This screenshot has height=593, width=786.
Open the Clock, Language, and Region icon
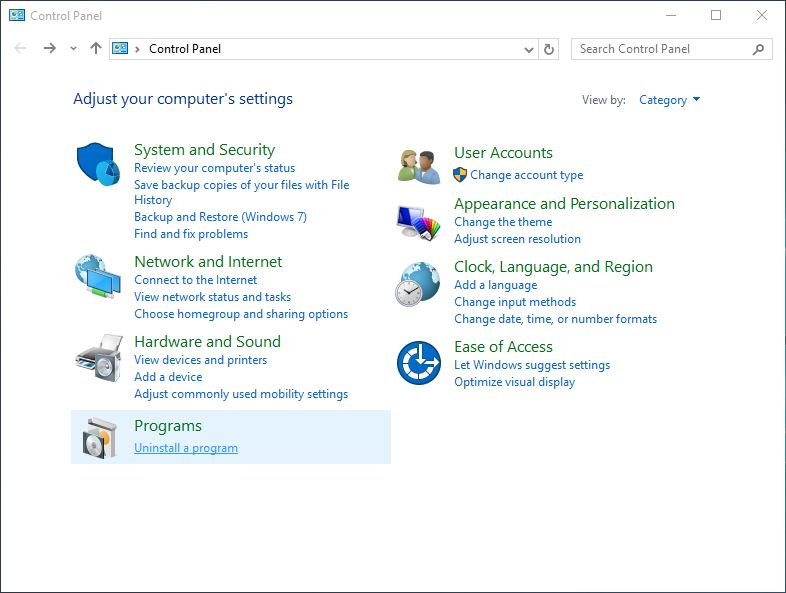point(418,284)
